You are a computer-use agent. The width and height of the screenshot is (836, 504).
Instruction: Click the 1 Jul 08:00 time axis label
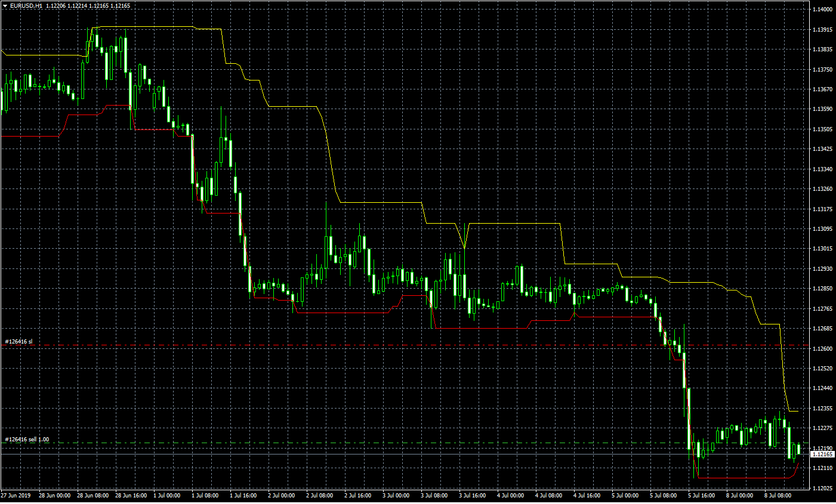[205, 496]
